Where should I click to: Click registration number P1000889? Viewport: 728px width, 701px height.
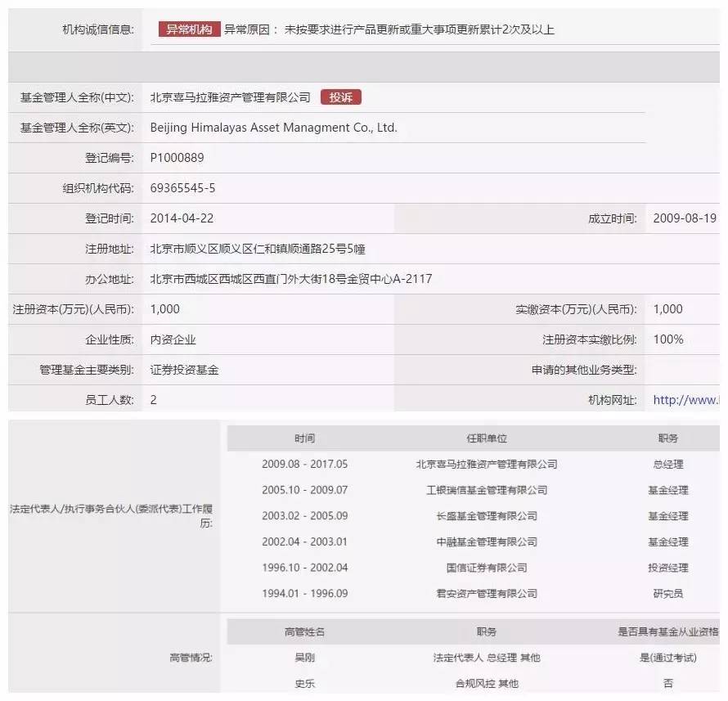(177, 158)
